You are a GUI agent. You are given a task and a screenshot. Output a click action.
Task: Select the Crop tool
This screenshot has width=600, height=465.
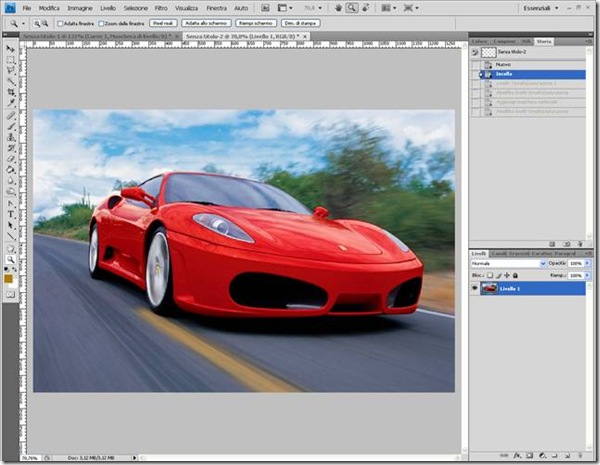[x=10, y=92]
